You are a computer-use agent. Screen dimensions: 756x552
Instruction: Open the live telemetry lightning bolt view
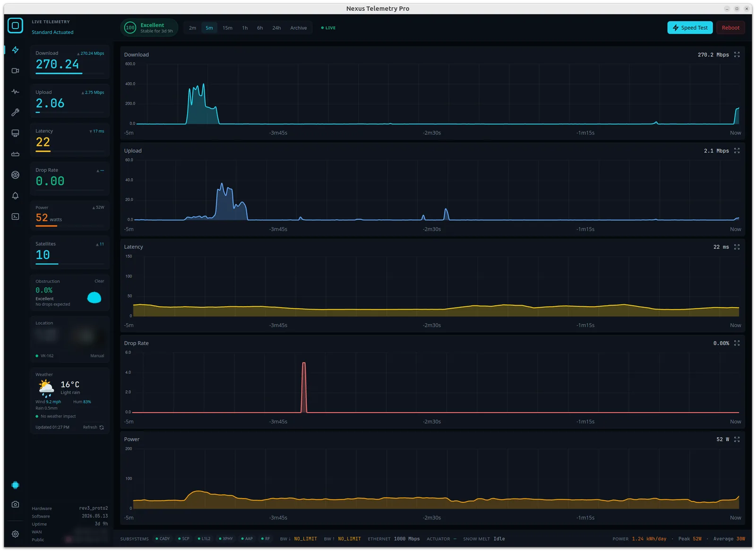click(x=15, y=50)
